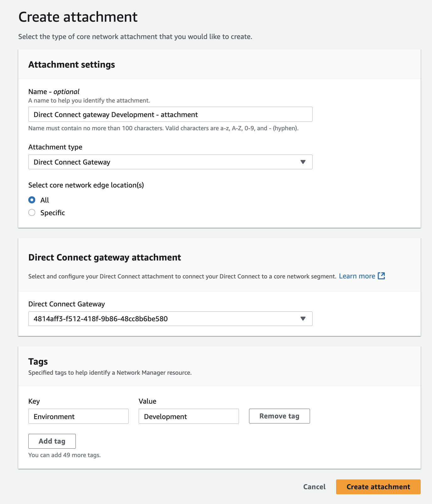Viewport: 432px width, 504px height.
Task: Click the "Attachment type" field label
Action: pos(55,147)
